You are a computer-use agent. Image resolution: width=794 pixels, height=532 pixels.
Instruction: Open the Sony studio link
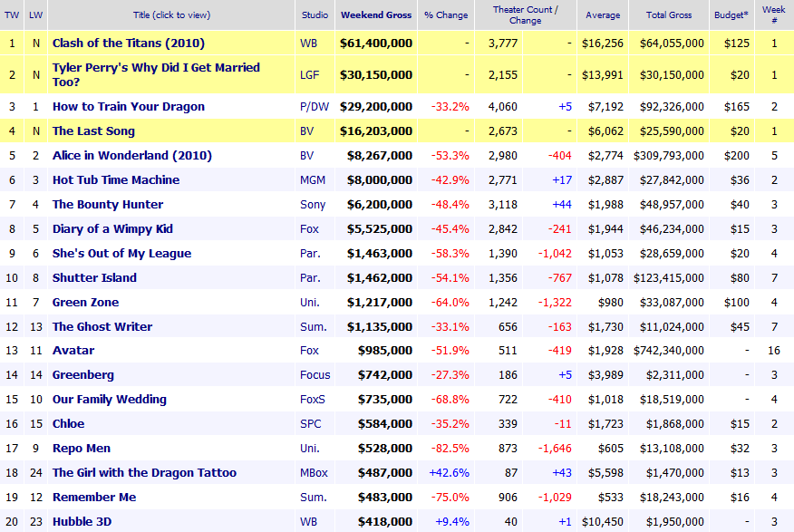[x=313, y=205]
